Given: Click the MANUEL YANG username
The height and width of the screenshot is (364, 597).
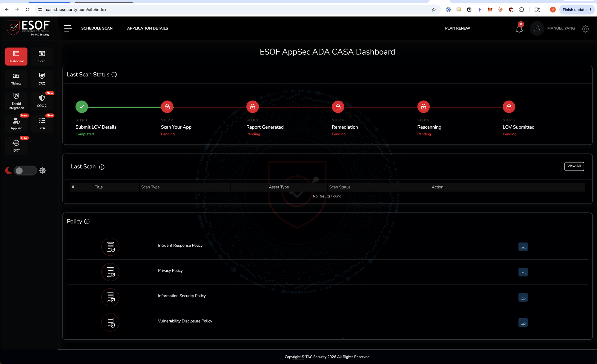Looking at the screenshot, I should click(x=561, y=28).
